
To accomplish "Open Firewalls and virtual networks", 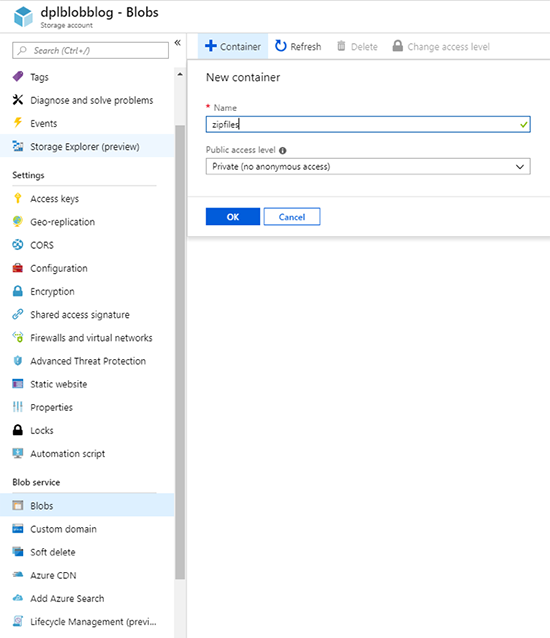I will (91, 338).
